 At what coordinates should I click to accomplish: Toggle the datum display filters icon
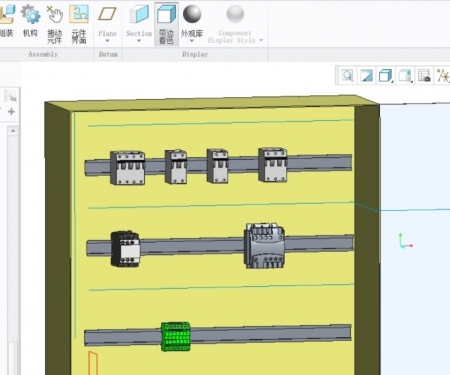click(443, 76)
